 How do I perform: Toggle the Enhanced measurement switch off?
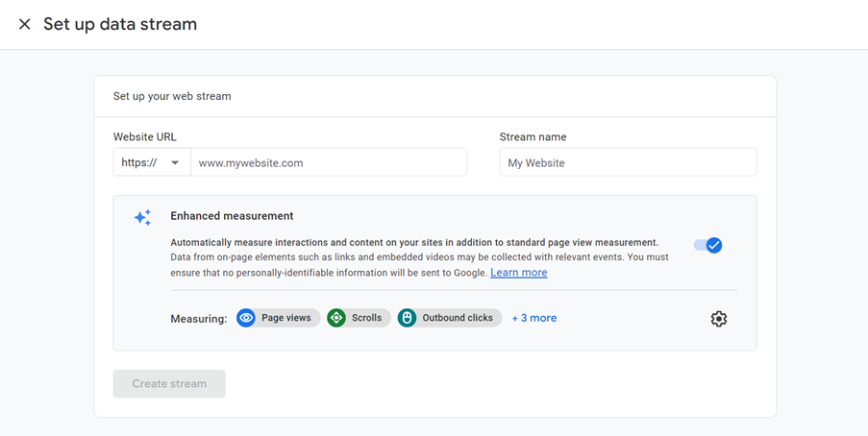tap(708, 245)
